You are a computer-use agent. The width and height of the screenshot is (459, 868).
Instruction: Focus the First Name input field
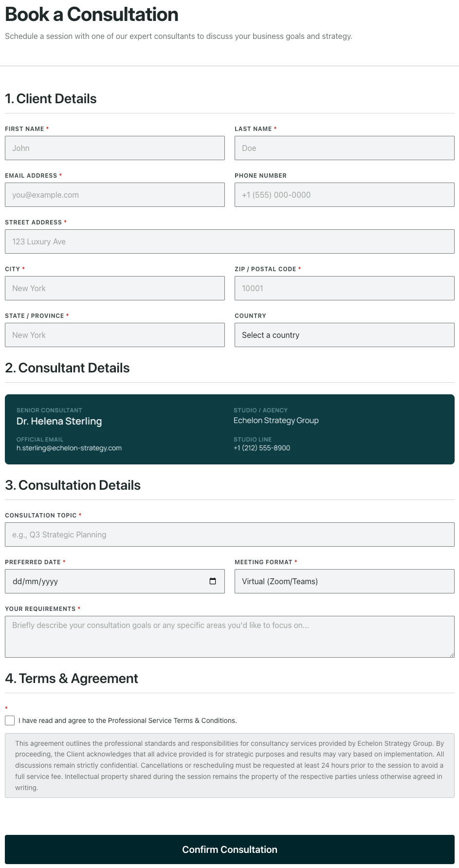coord(115,148)
